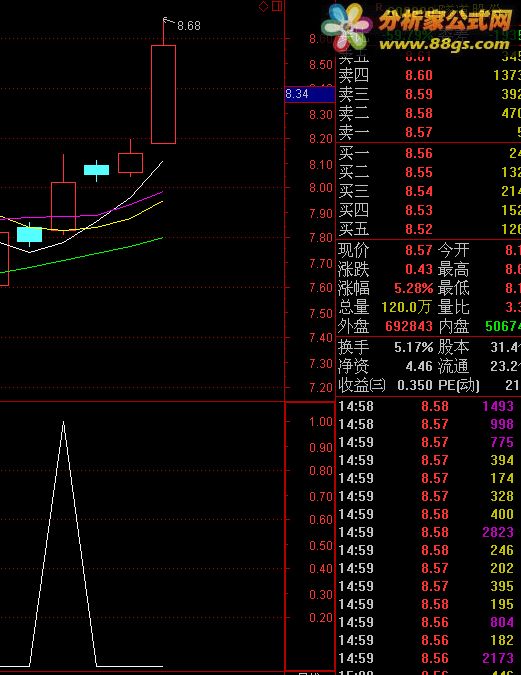Click the red diamond icon above the chart

coord(264,6)
